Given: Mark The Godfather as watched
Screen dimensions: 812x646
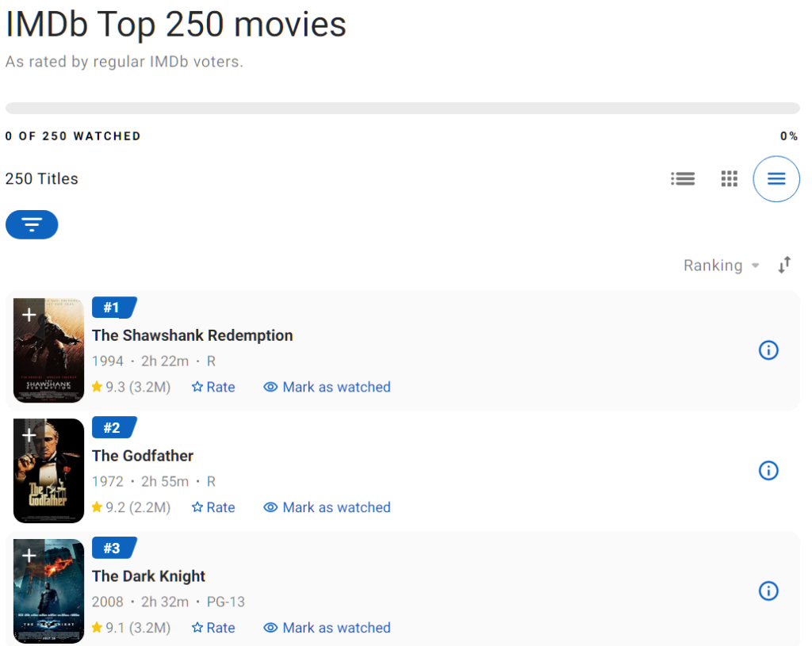Looking at the screenshot, I should 327,507.
